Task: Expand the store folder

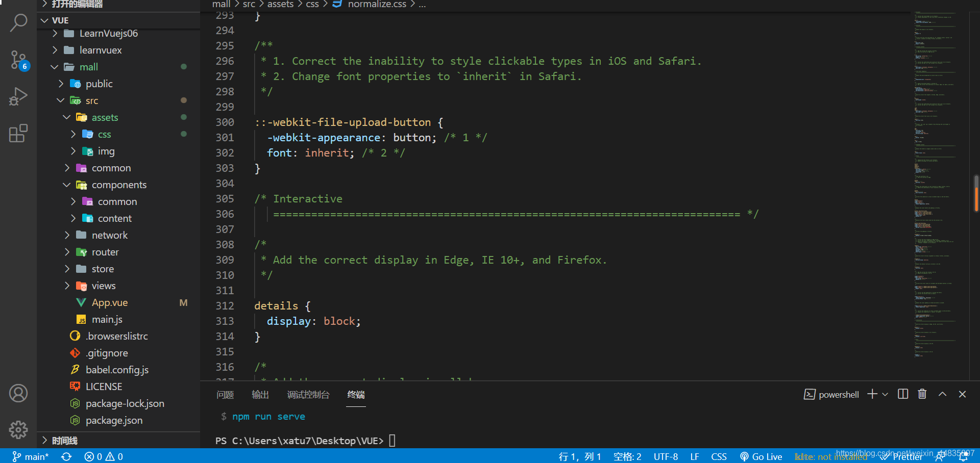Action: coord(118,269)
